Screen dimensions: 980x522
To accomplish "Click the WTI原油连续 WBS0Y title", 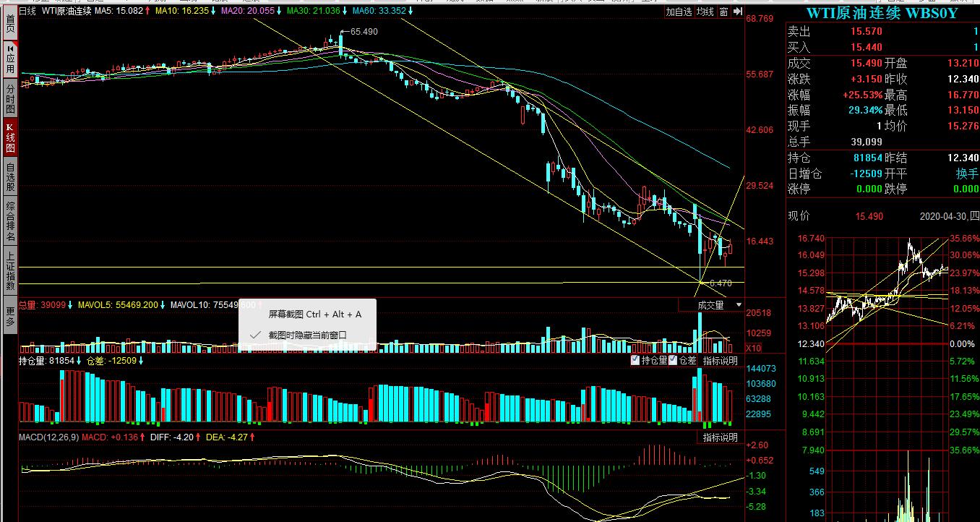I will point(882,14).
